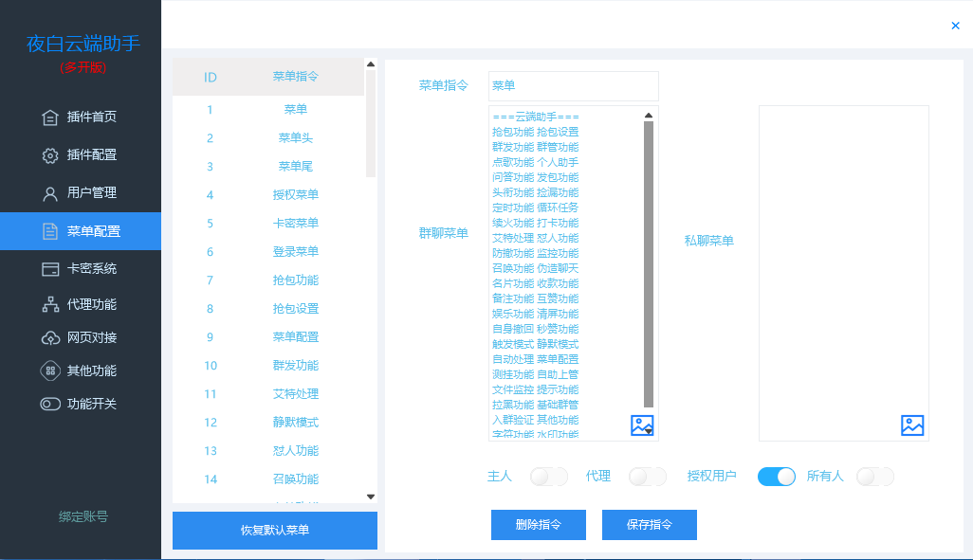Click 删除指令 to delete the command
973x560 pixels.
pyautogui.click(x=538, y=524)
